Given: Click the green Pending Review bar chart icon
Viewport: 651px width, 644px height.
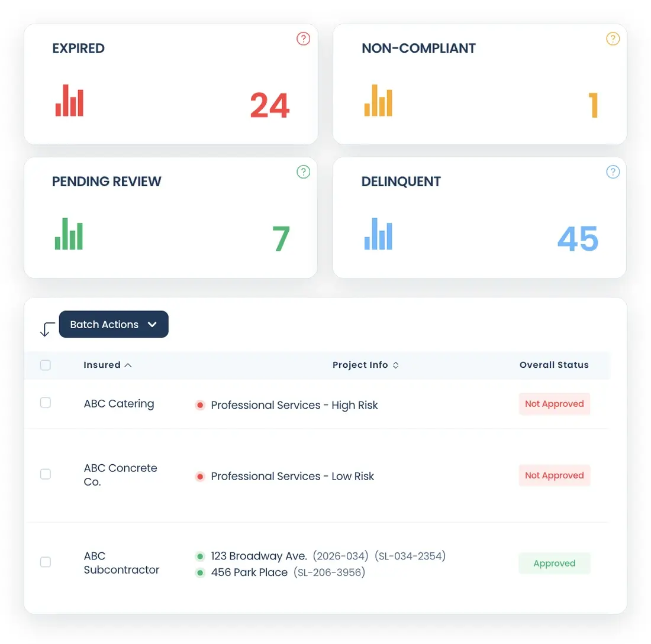Looking at the screenshot, I should point(69,234).
